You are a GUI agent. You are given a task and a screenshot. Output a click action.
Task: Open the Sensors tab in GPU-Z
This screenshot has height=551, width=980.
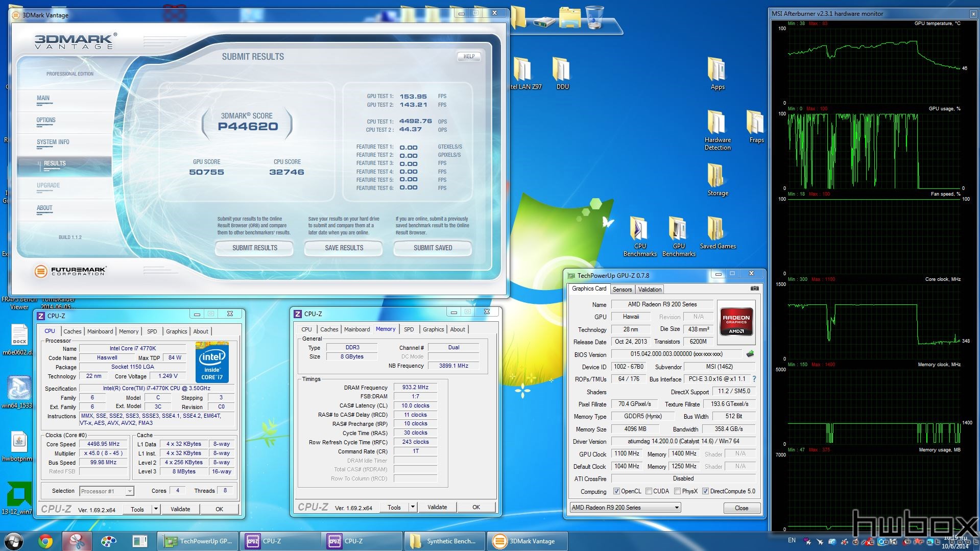pyautogui.click(x=622, y=290)
